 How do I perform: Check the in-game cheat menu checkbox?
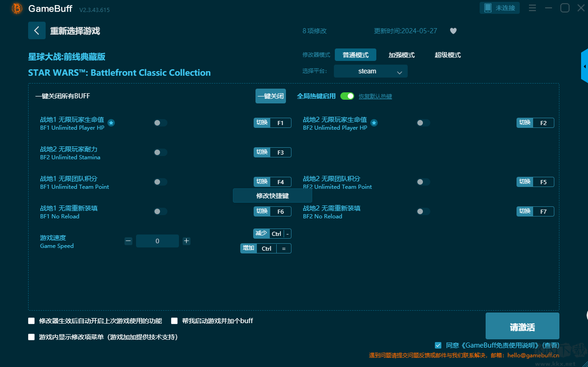click(x=31, y=337)
